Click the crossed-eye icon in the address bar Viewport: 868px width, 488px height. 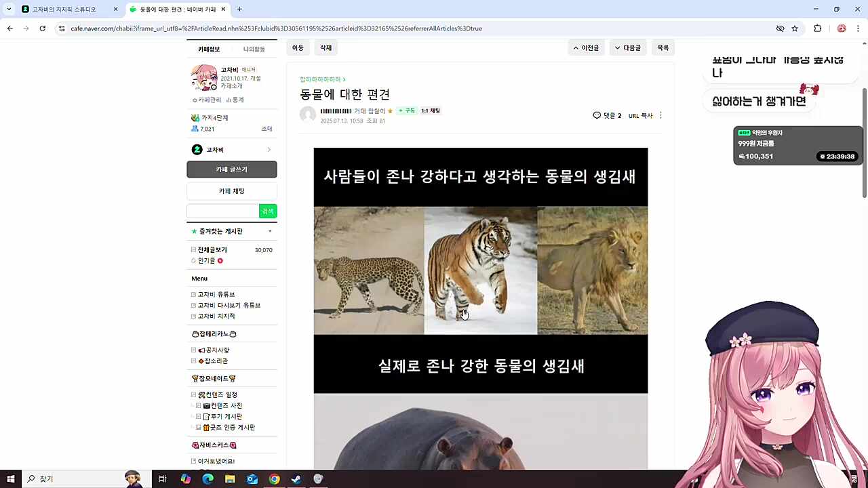[x=780, y=28]
